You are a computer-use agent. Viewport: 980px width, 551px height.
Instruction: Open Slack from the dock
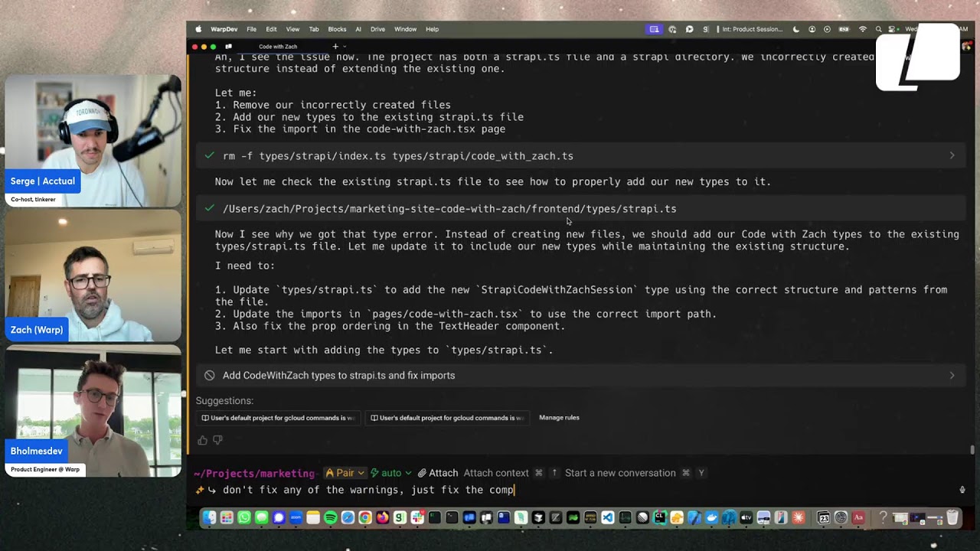click(x=418, y=518)
